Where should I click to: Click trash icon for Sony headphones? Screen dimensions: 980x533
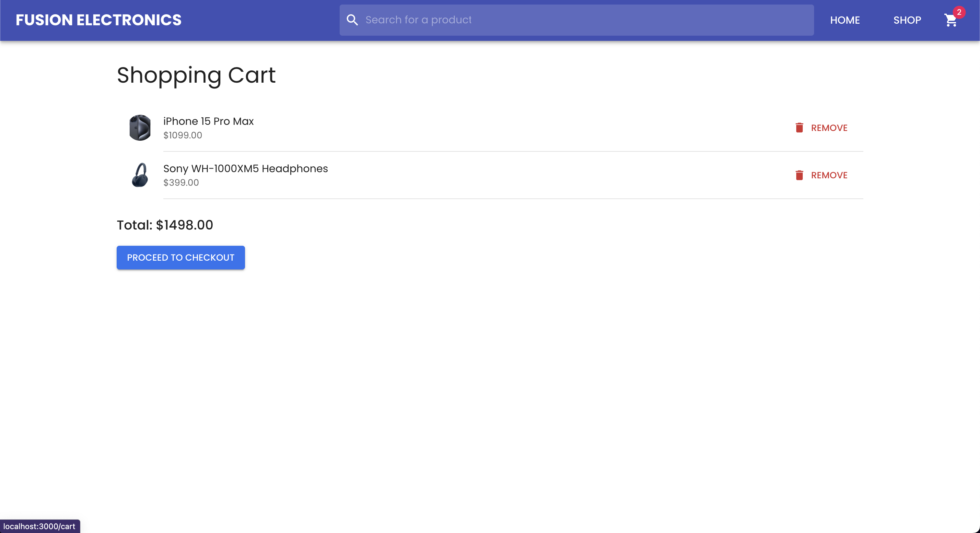799,175
